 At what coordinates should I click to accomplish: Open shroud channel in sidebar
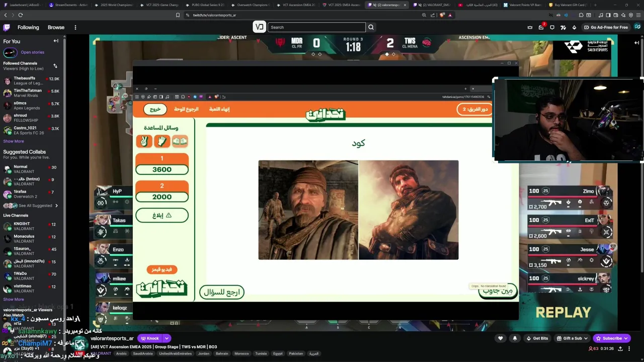coord(31,118)
